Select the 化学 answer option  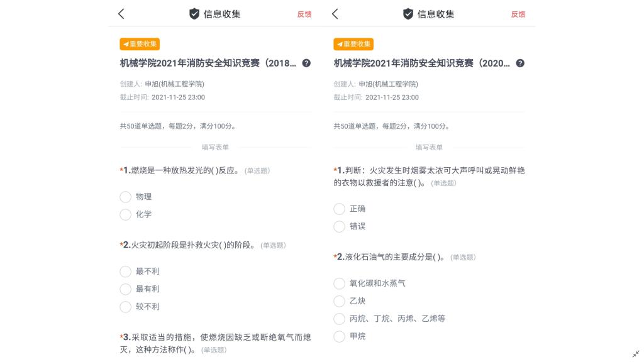(126, 214)
